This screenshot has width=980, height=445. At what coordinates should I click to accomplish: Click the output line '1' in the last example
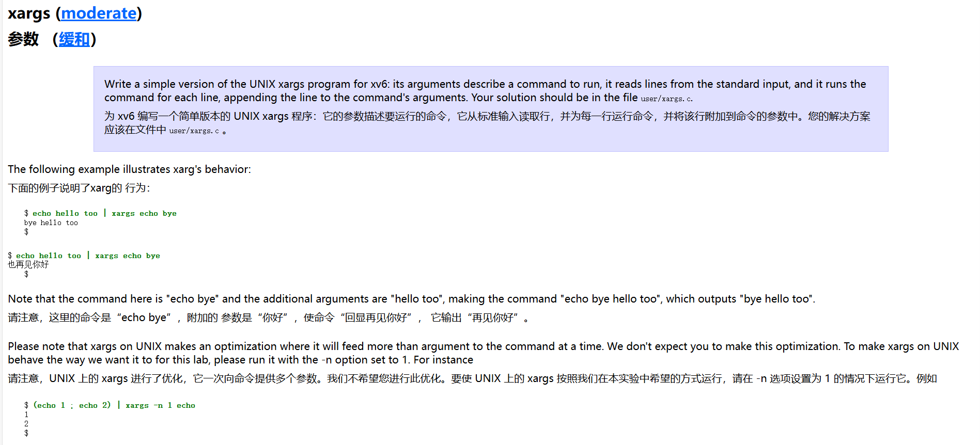pos(26,415)
